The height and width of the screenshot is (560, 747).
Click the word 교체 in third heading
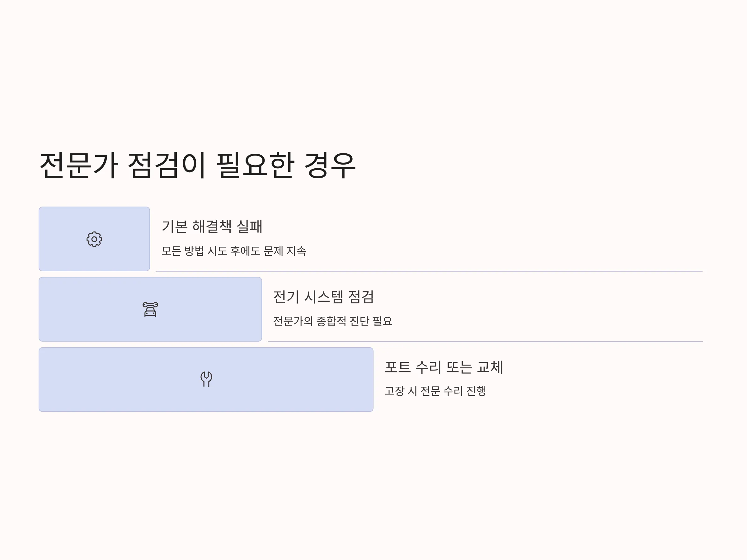point(490,367)
